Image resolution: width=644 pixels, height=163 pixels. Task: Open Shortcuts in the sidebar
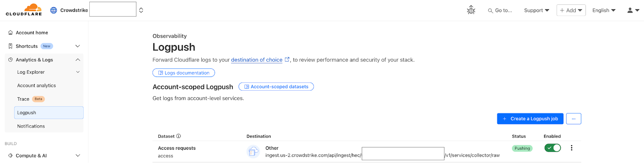click(27, 46)
